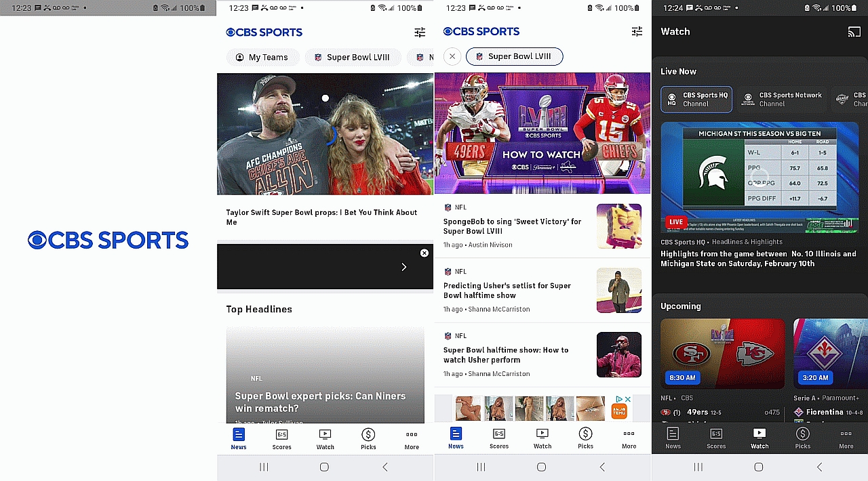Open Predicting Usher's setlist article
The width and height of the screenshot is (868, 481).
(x=507, y=290)
